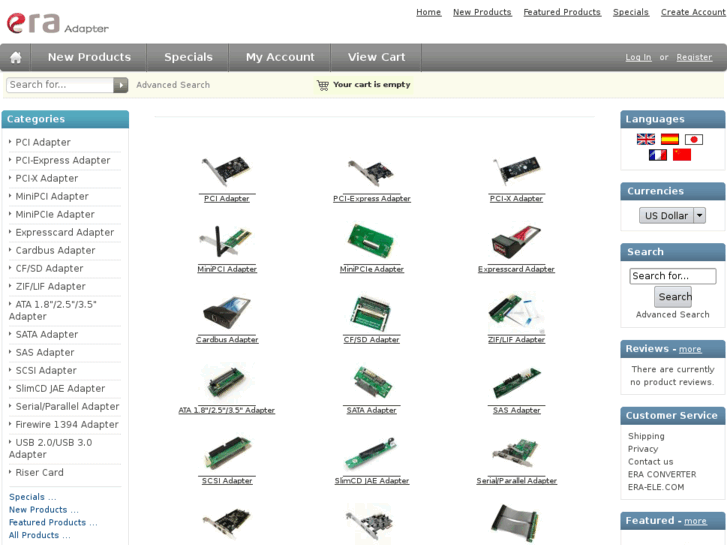Open the Shipping customer service link
This screenshot has height=545, width=727.
pyautogui.click(x=646, y=436)
